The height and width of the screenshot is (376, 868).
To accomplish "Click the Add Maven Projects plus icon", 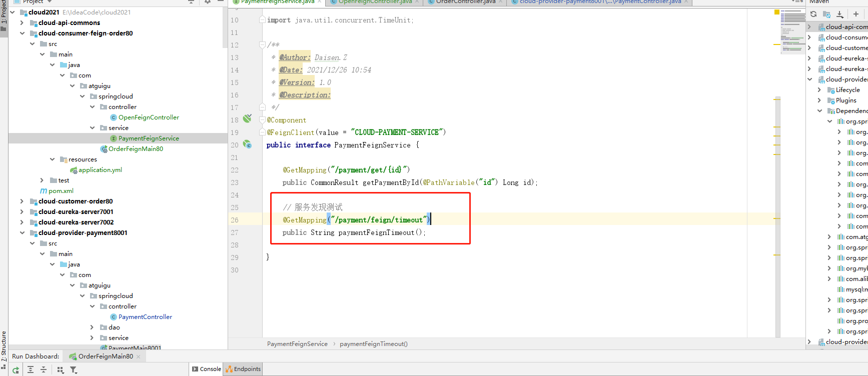I will click(x=856, y=14).
